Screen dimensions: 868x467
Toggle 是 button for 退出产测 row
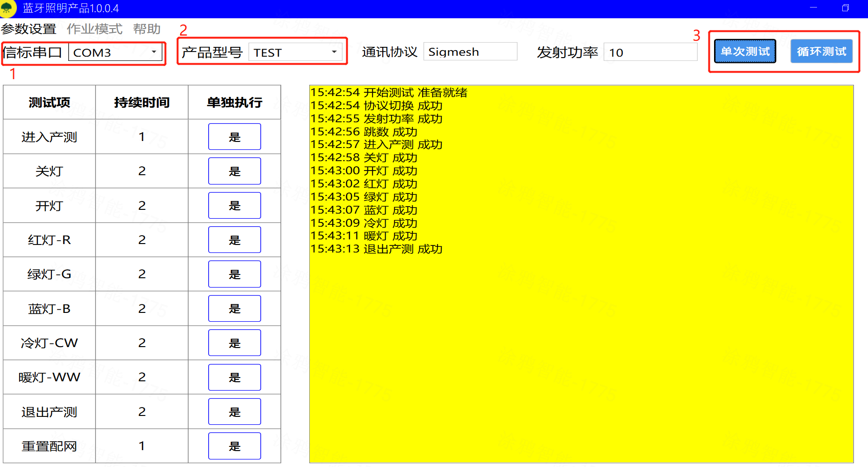point(234,412)
